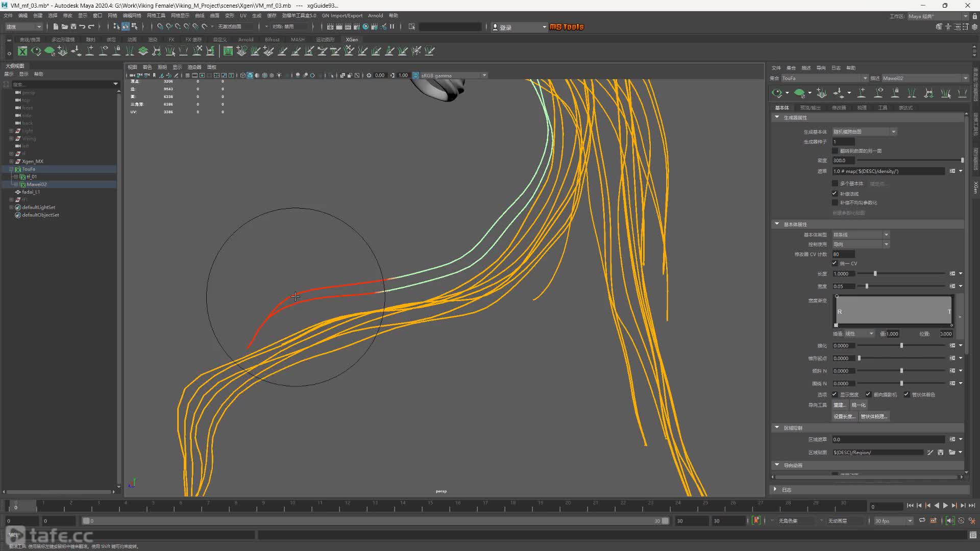Select Mawei02 in the outliner
The height and width of the screenshot is (551, 980).
coord(37,185)
